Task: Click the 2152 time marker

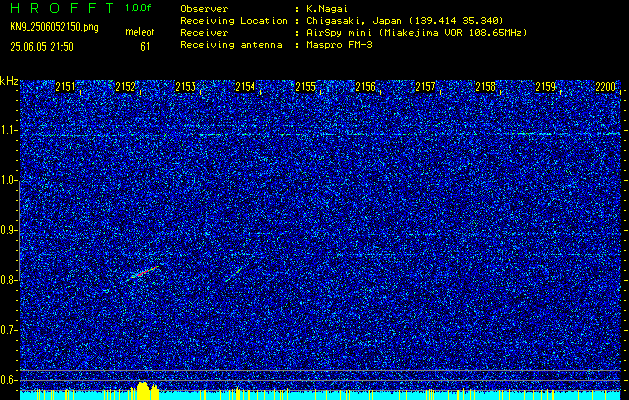Action: (x=125, y=87)
